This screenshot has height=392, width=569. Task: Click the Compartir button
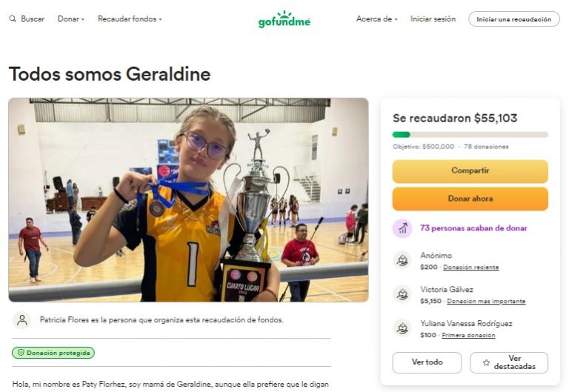click(x=470, y=171)
